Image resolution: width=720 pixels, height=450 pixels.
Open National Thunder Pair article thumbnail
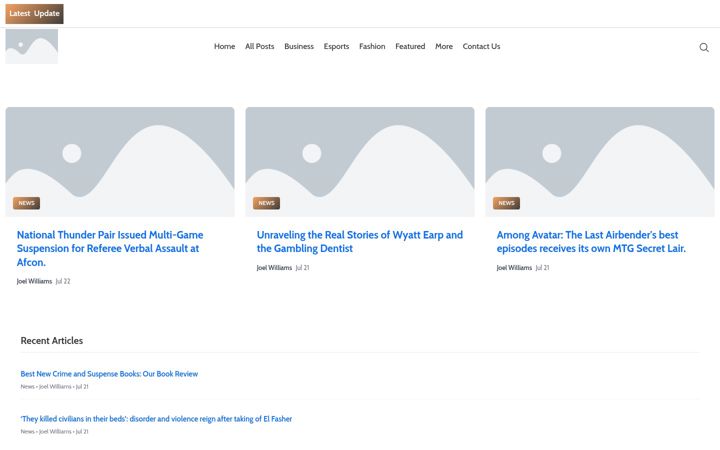coord(120,162)
